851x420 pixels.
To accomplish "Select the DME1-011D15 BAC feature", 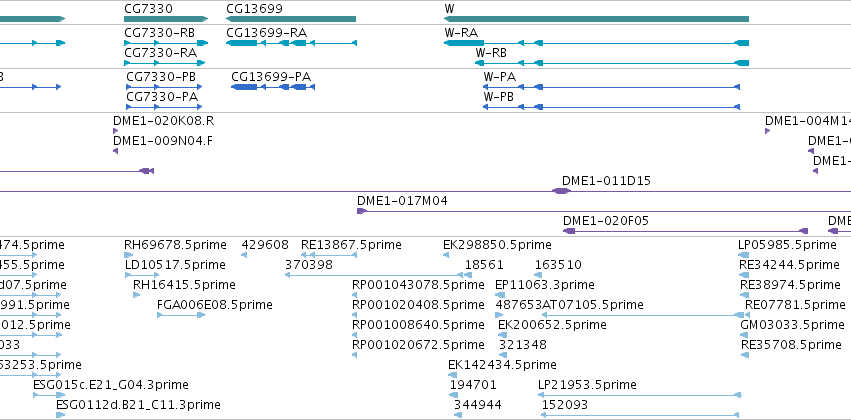I will click(426, 191).
